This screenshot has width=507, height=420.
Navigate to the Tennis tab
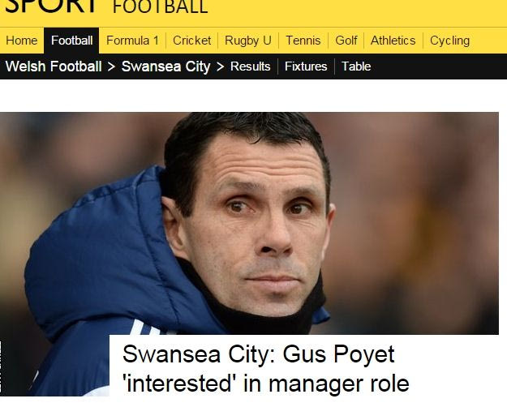303,41
